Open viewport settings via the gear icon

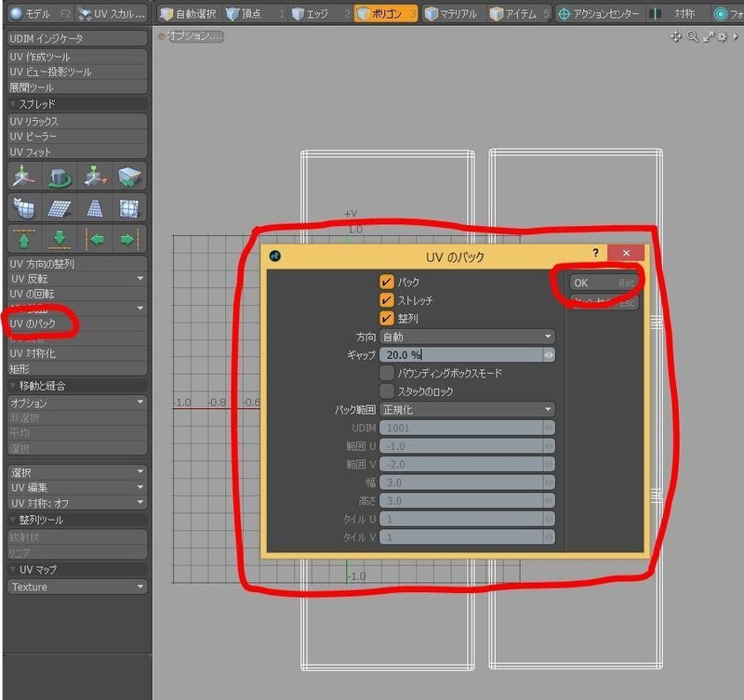[722, 36]
